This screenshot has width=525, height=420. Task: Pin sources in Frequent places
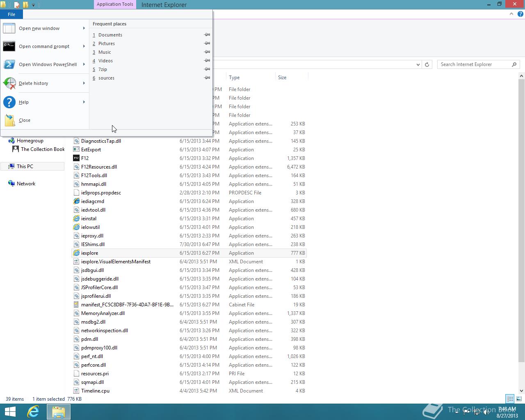click(207, 78)
